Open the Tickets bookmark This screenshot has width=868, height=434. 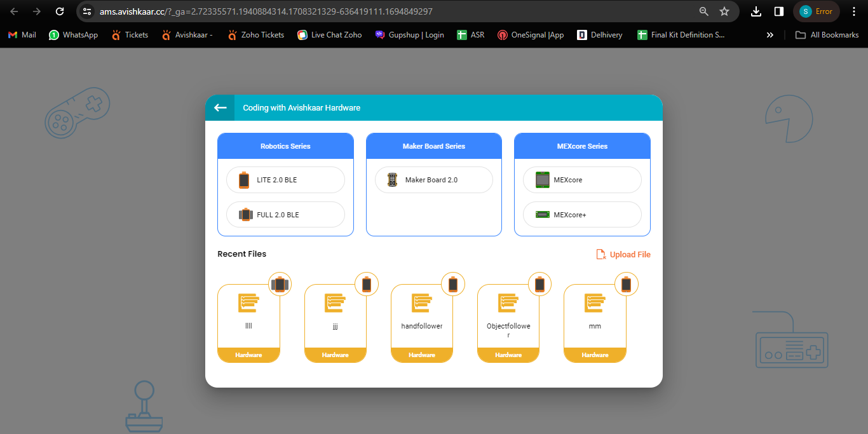click(x=130, y=35)
